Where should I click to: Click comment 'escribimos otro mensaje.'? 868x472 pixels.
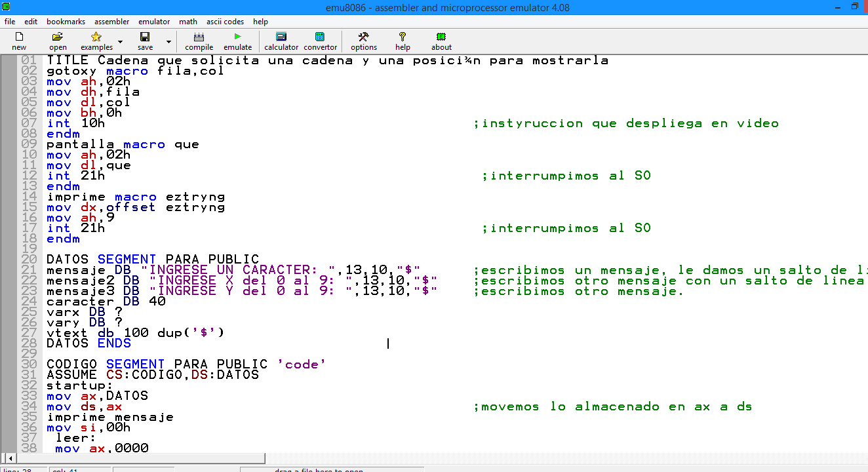click(x=579, y=291)
